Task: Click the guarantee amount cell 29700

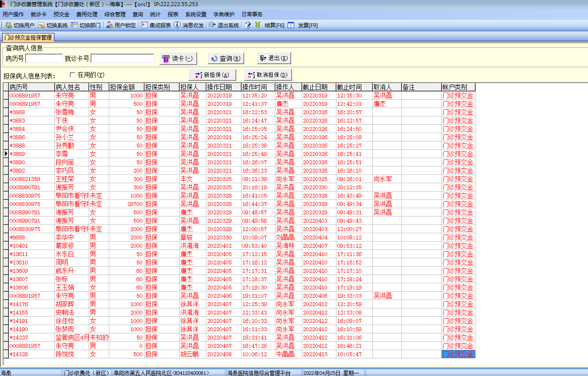Action: click(x=126, y=204)
